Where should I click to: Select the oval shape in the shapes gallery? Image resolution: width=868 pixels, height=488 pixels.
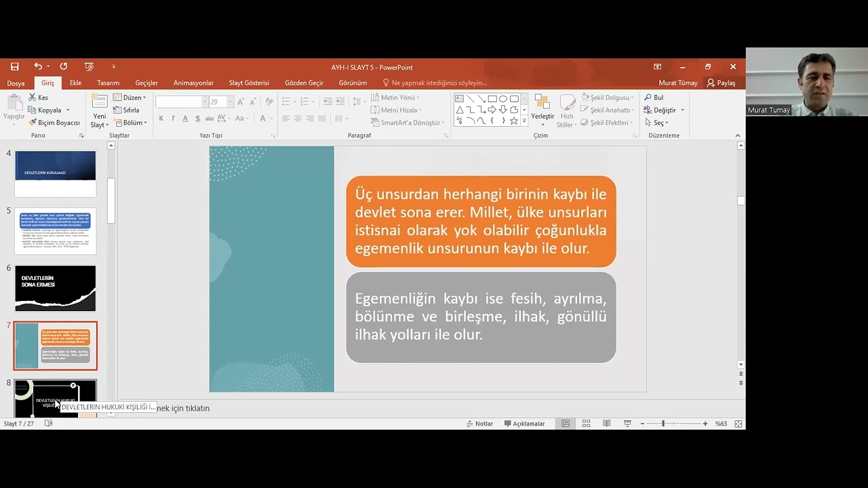[x=502, y=99]
